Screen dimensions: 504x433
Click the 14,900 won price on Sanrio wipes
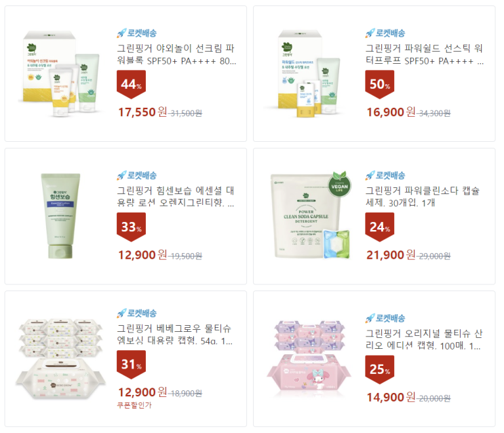[391, 397]
